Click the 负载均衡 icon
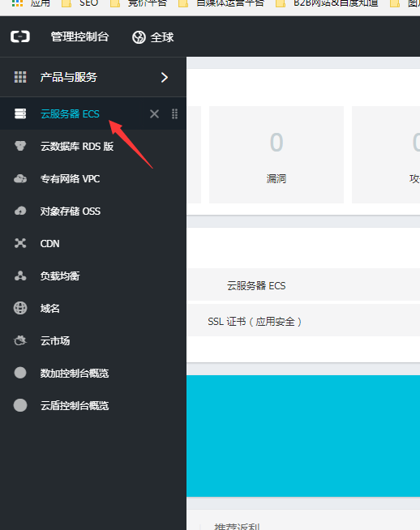This screenshot has width=420, height=530. 20,276
